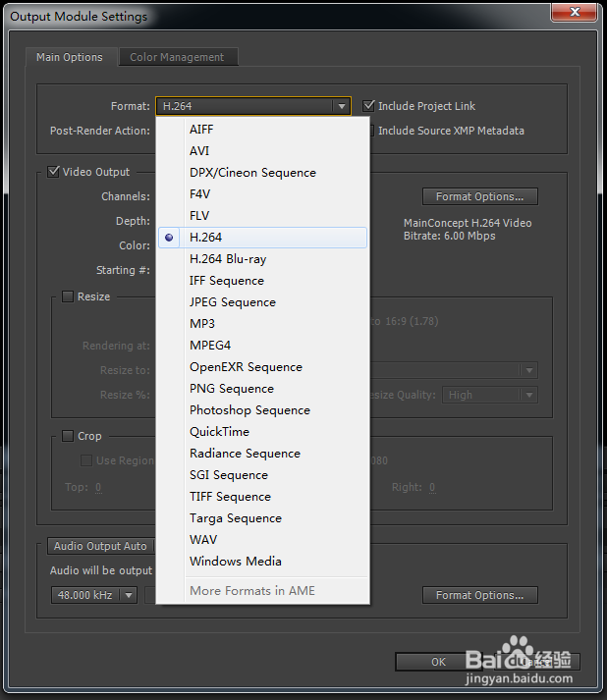Select Targa Sequence format
The image size is (607, 700).
(262, 517)
